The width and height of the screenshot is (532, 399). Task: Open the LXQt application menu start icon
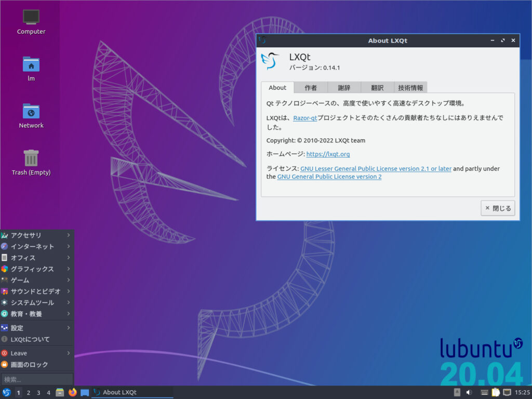point(6,392)
